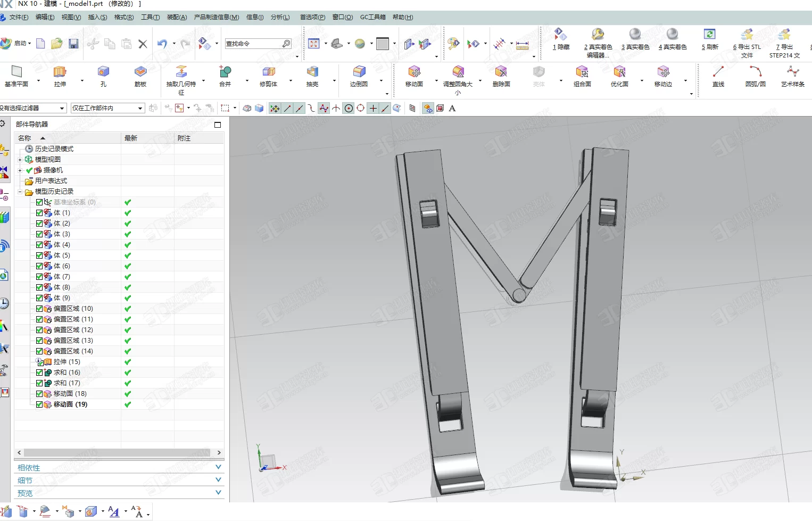Select the 圆弧/圆 arc tool

[756, 76]
